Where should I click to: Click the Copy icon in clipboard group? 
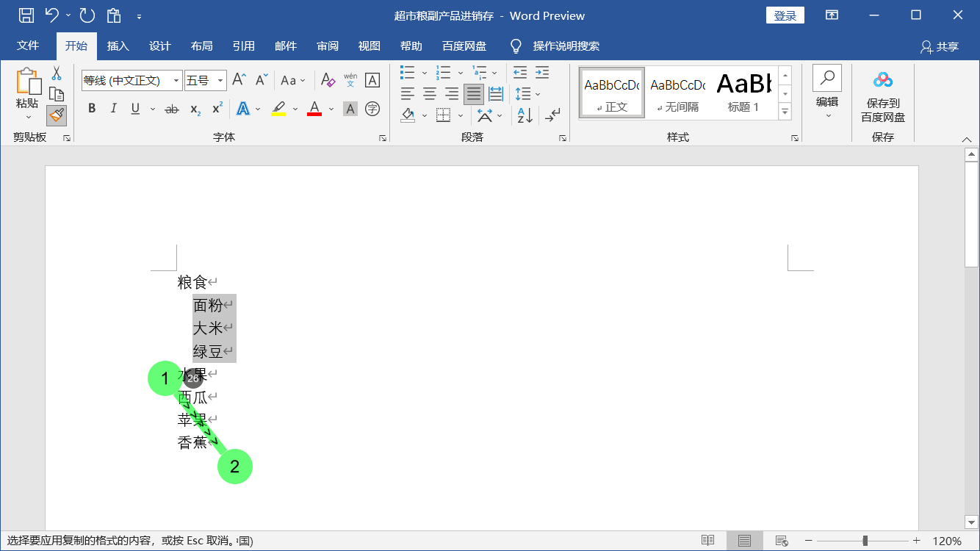(x=57, y=94)
